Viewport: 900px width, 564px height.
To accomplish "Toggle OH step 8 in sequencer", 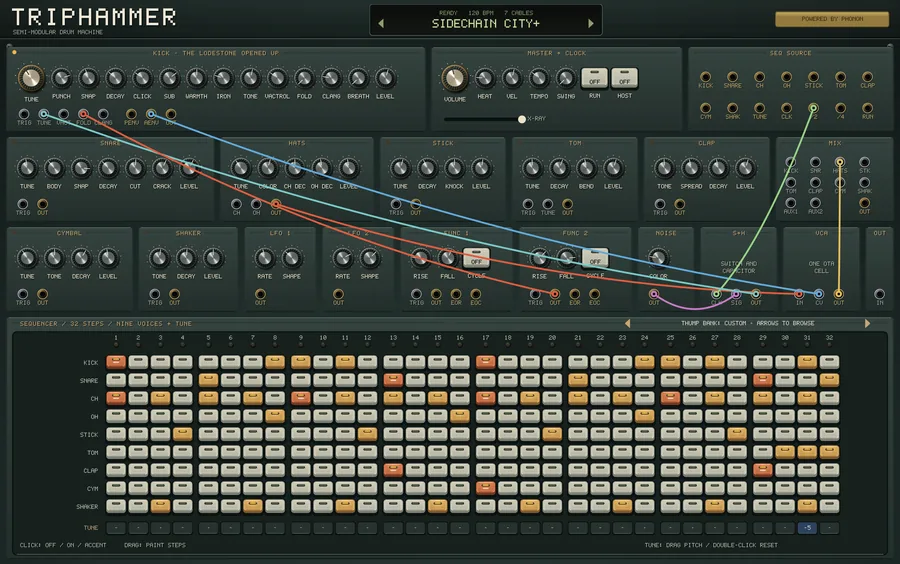I will pos(275,416).
